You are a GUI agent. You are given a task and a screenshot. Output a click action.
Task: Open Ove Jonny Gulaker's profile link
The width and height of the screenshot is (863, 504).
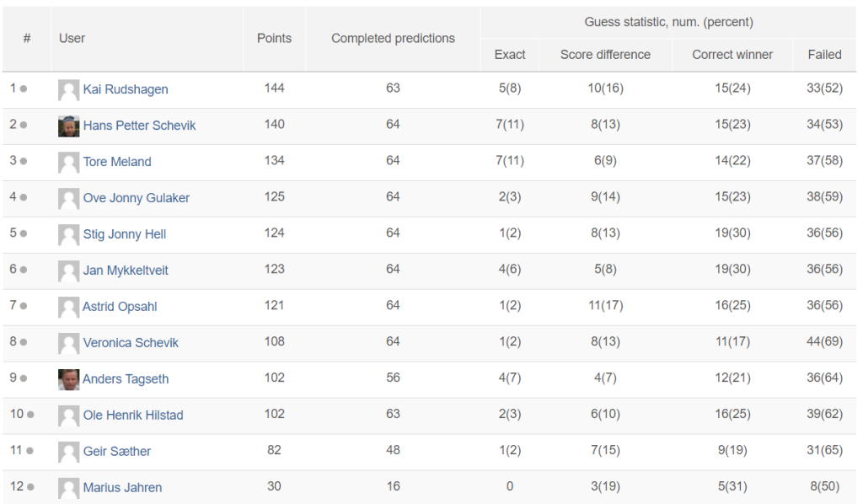(x=136, y=197)
